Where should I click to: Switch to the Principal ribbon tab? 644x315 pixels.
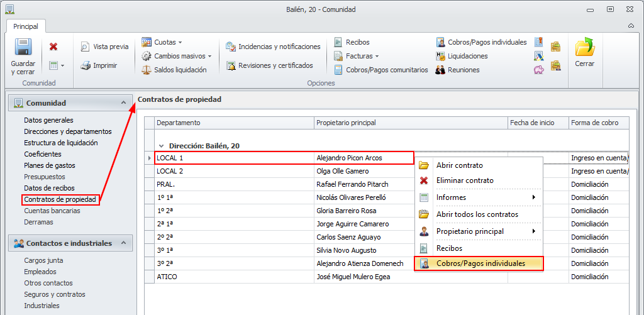tap(26, 26)
